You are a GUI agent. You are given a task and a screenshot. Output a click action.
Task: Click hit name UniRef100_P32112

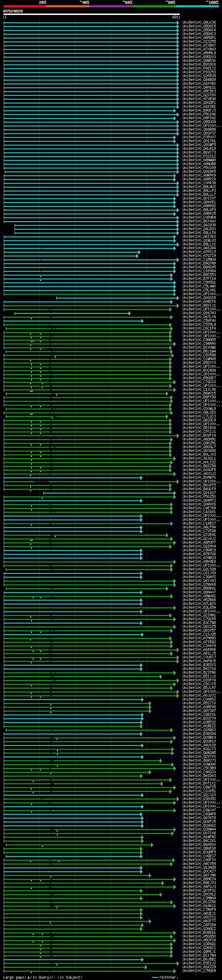(199, 156)
